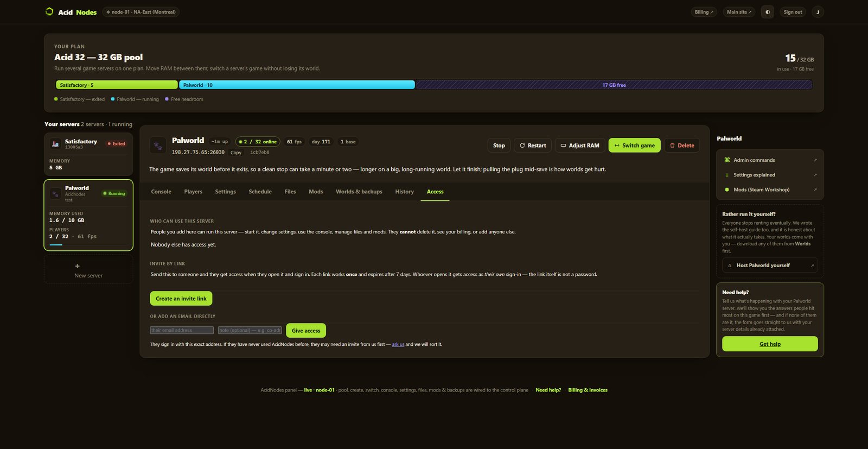This screenshot has width=868, height=449.
Task: Open the Settings tab
Action: (225, 192)
